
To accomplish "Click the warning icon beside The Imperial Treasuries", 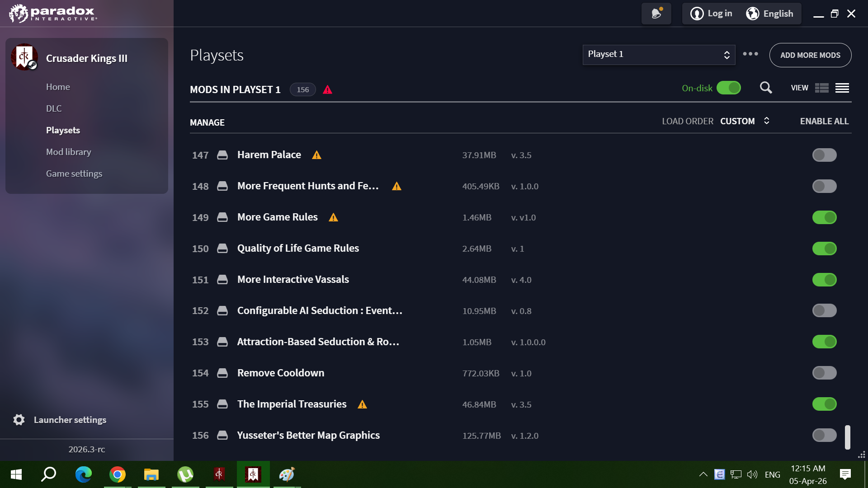I will tap(363, 404).
